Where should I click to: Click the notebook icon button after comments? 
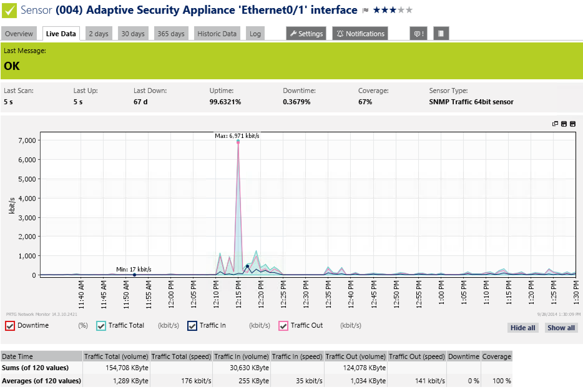441,34
